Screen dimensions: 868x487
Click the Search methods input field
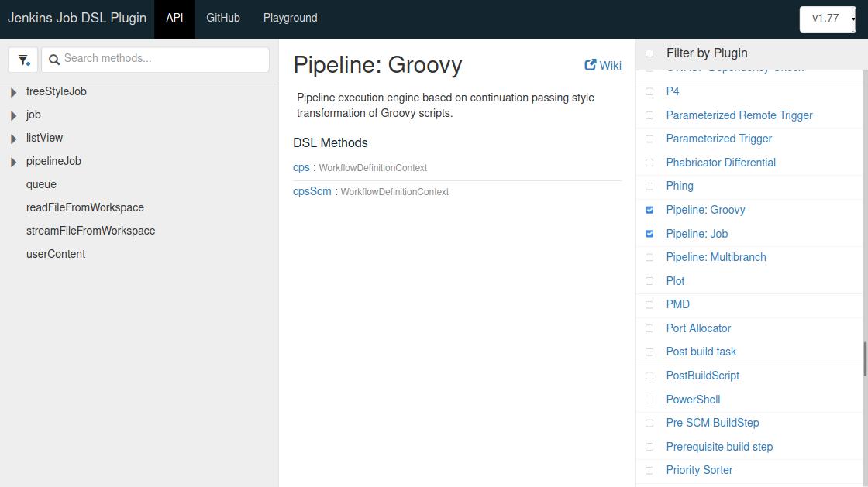(155, 60)
